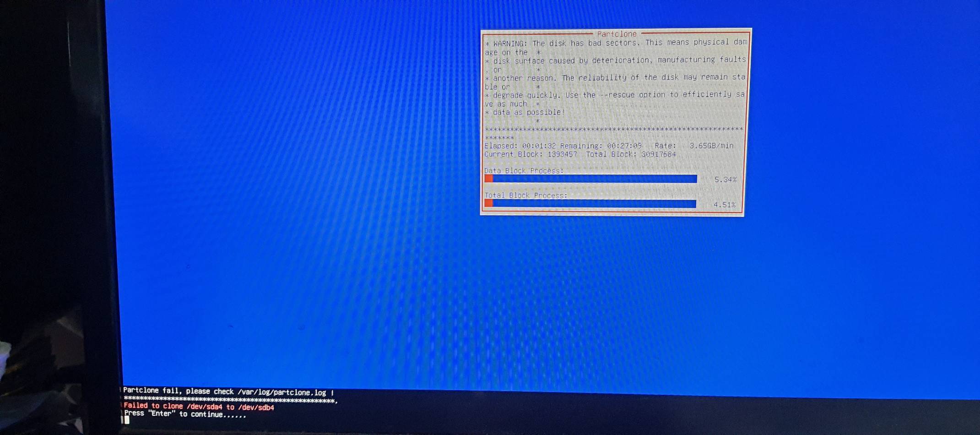Select the partclone.log file path text
Screen dimensions: 980x435
[x=283, y=392]
